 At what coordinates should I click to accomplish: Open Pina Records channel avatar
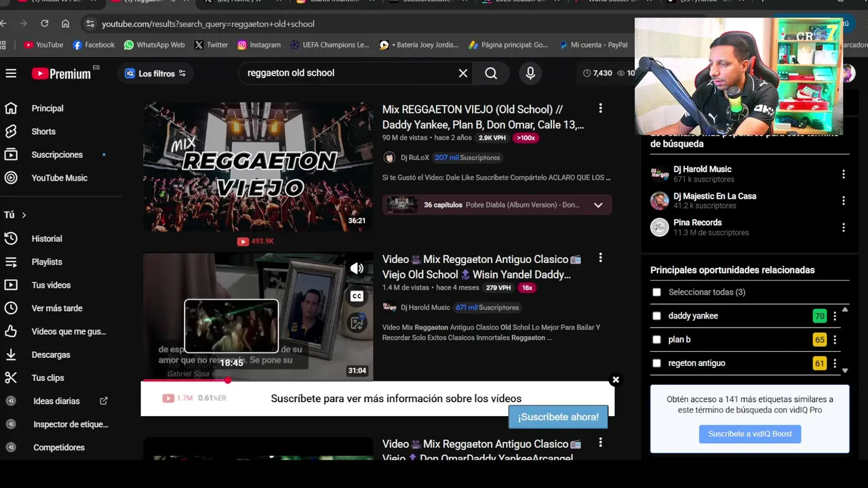pyautogui.click(x=659, y=227)
